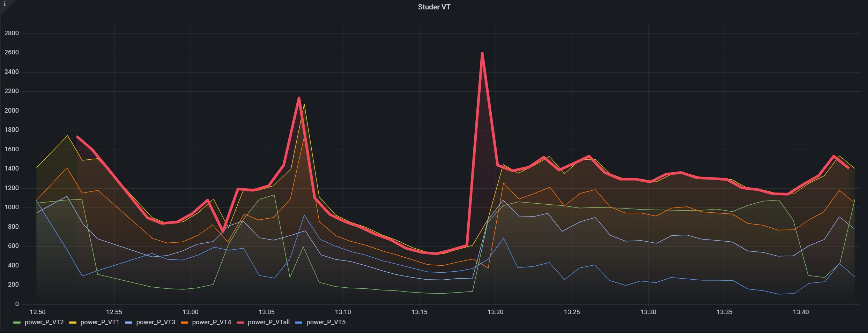The height and width of the screenshot is (333, 868).
Task: Click the 1000 y-axis label
Action: [x=12, y=207]
